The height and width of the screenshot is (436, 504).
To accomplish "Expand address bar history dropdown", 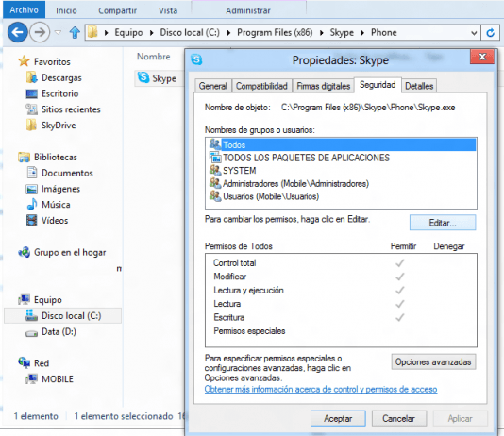I will tap(474, 33).
